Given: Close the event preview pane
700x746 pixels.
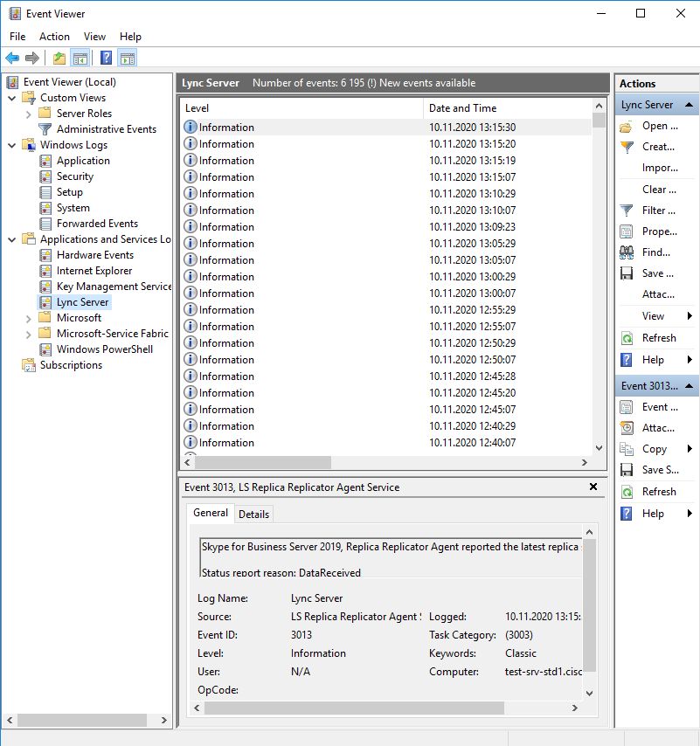Looking at the screenshot, I should 593,487.
